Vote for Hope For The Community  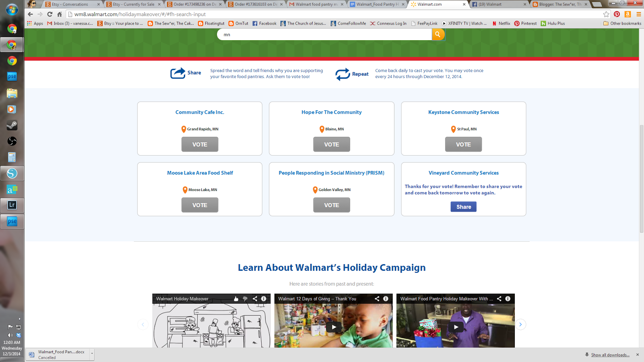(x=332, y=144)
